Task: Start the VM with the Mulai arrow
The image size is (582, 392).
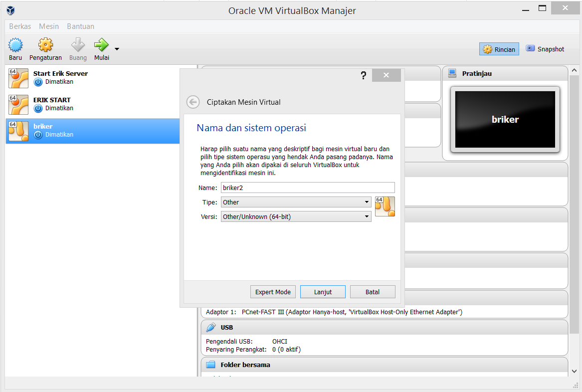Action: tap(101, 45)
